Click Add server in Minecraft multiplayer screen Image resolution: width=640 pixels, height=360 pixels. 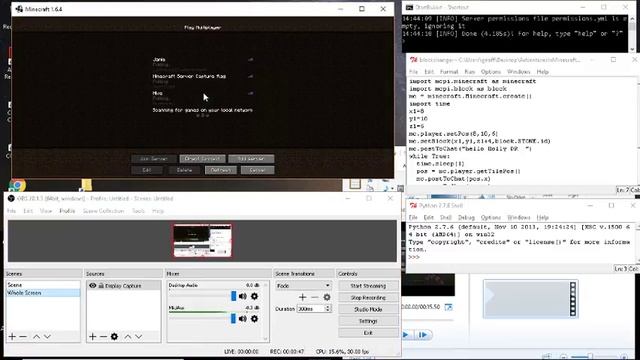pos(251,159)
